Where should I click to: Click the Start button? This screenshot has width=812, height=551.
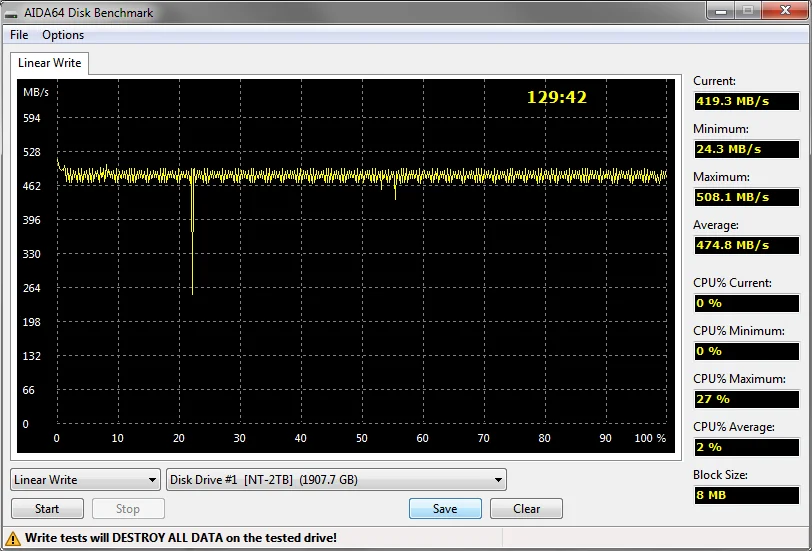(x=47, y=509)
